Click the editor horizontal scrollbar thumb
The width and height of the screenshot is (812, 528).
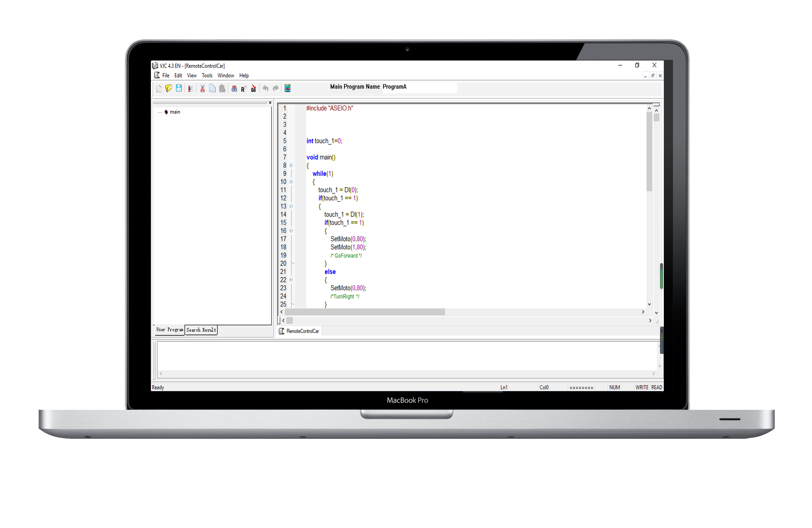coord(364,312)
